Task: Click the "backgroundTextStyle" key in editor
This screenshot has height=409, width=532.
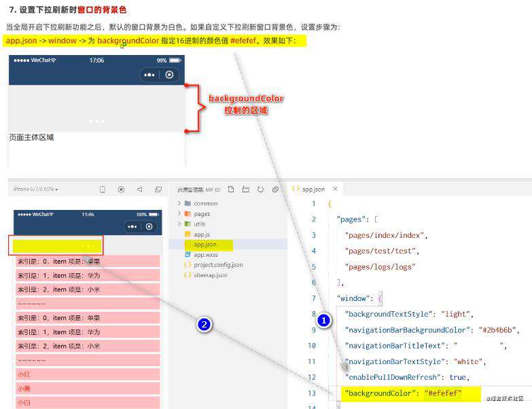Action: (x=389, y=314)
